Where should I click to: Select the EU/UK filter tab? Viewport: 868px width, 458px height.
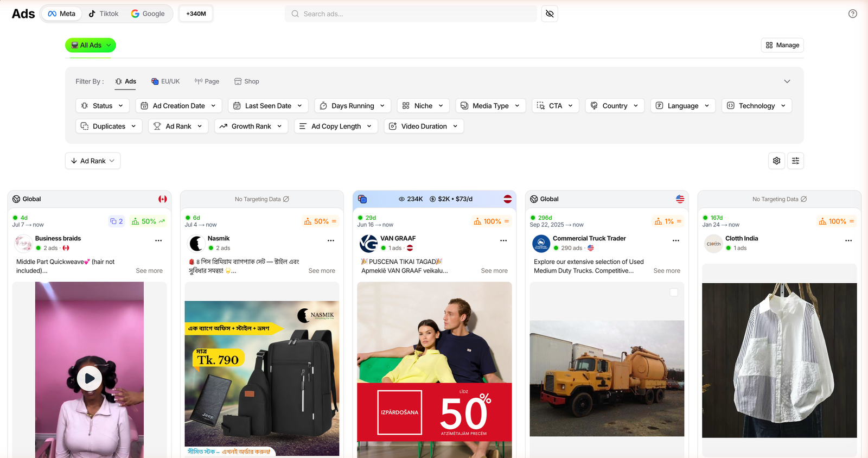(x=165, y=81)
